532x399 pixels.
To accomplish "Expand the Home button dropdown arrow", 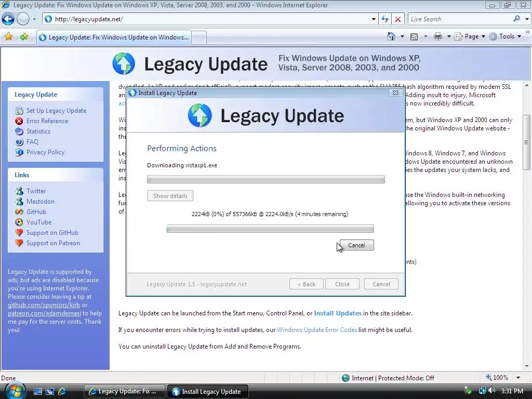I will click(403, 36).
